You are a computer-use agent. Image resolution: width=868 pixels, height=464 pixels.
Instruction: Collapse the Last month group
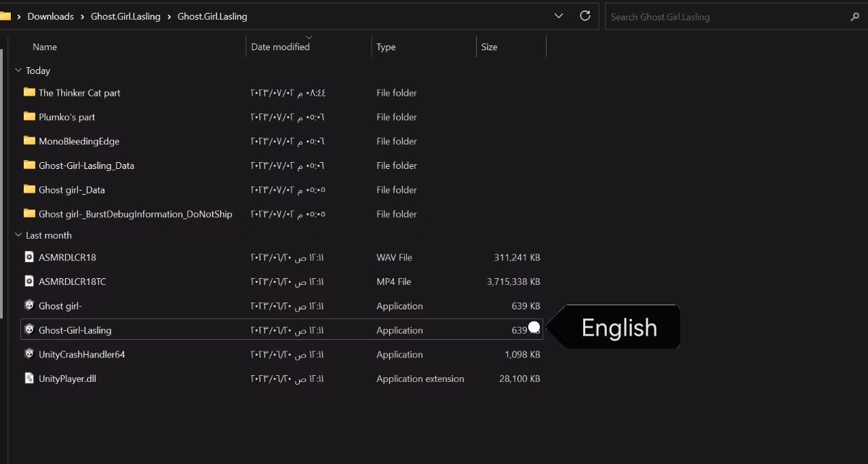coord(18,235)
